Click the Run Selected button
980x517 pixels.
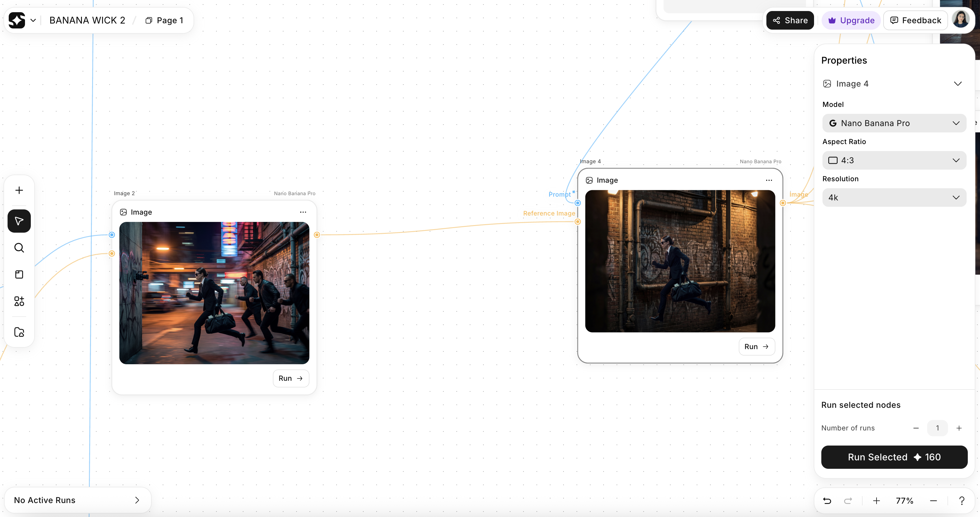click(894, 457)
